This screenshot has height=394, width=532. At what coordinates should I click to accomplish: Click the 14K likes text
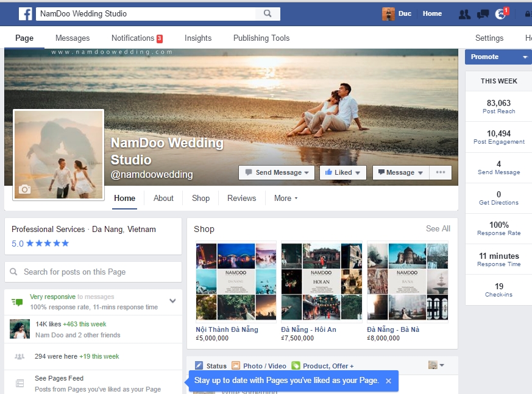[x=48, y=324]
